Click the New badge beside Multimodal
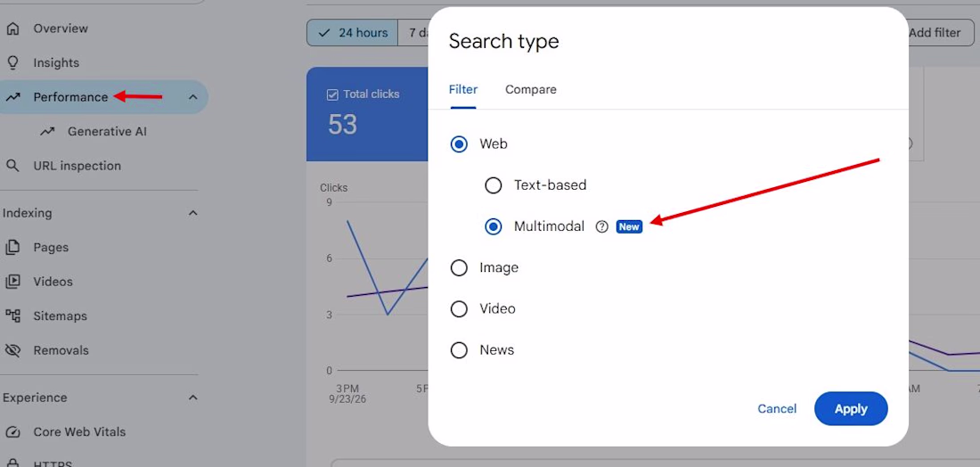 click(x=629, y=227)
